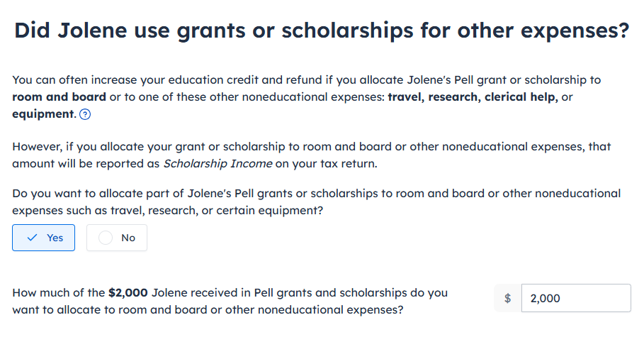Click the bold 'travel, research, clerical help' text
The image size is (644, 337).
coord(473,97)
